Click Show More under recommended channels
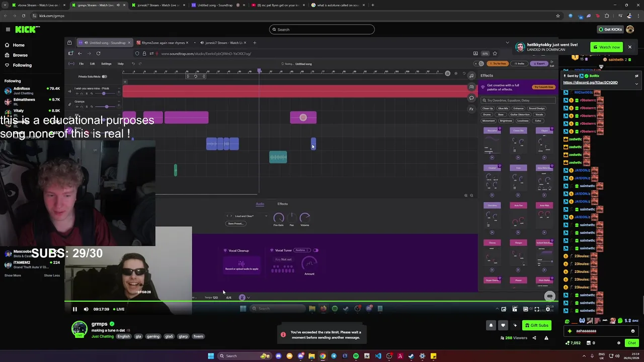 pyautogui.click(x=13, y=276)
